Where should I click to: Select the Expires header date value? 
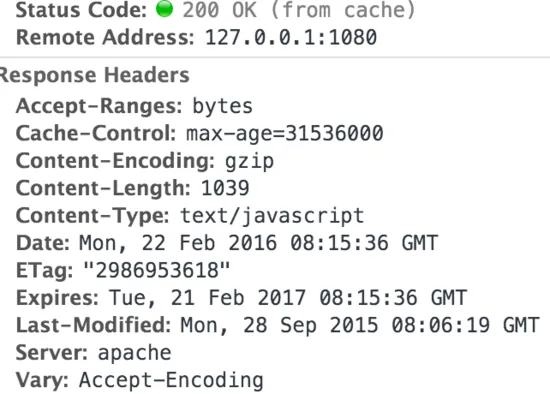coord(288,298)
